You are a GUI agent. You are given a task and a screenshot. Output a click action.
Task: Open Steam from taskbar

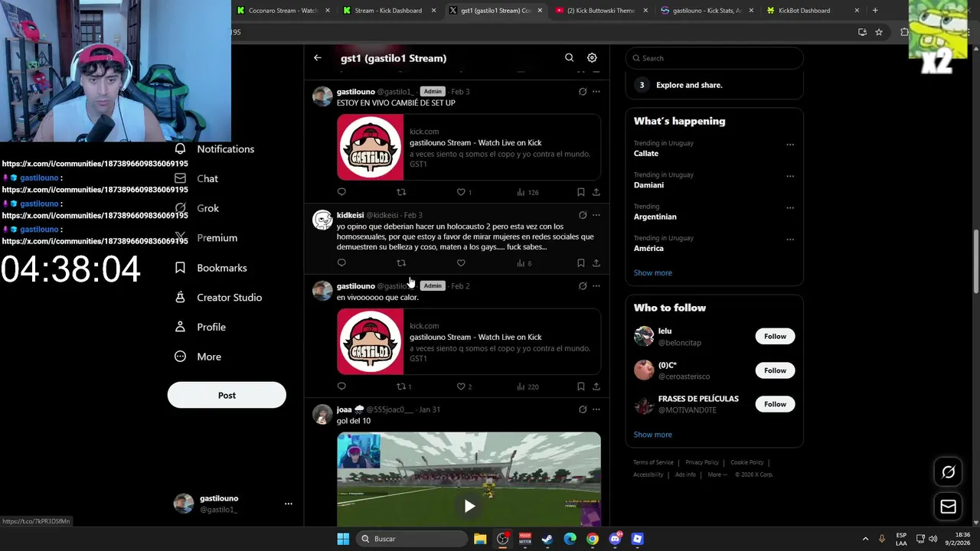pos(547,539)
